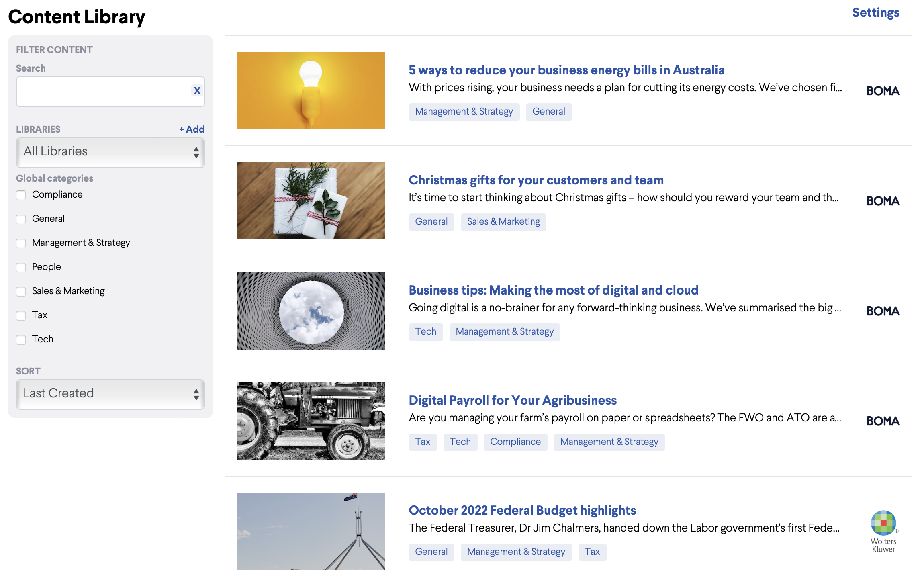Check the Tech category filter
The height and width of the screenshot is (585, 924).
click(x=21, y=340)
